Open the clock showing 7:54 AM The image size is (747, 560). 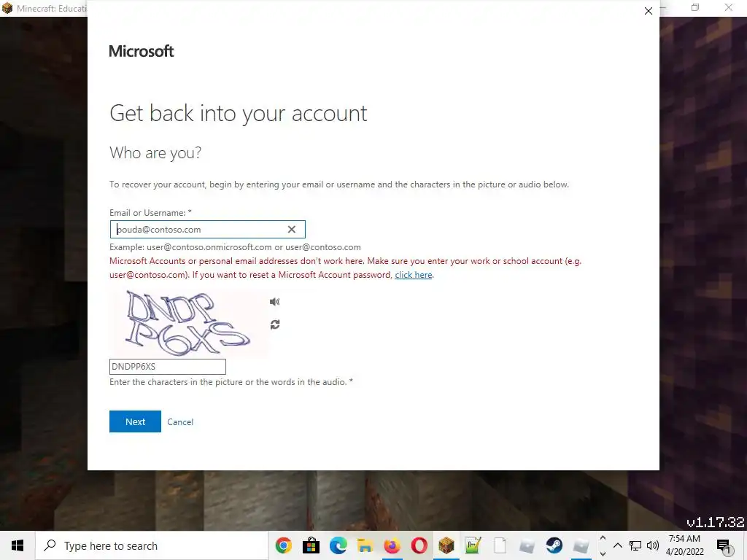(x=684, y=545)
